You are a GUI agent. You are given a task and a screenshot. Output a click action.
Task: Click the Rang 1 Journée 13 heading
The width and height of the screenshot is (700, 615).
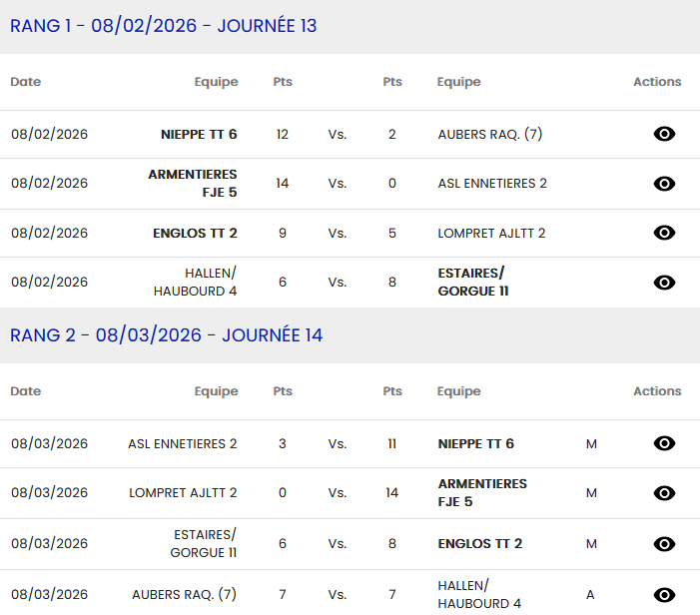tap(164, 26)
